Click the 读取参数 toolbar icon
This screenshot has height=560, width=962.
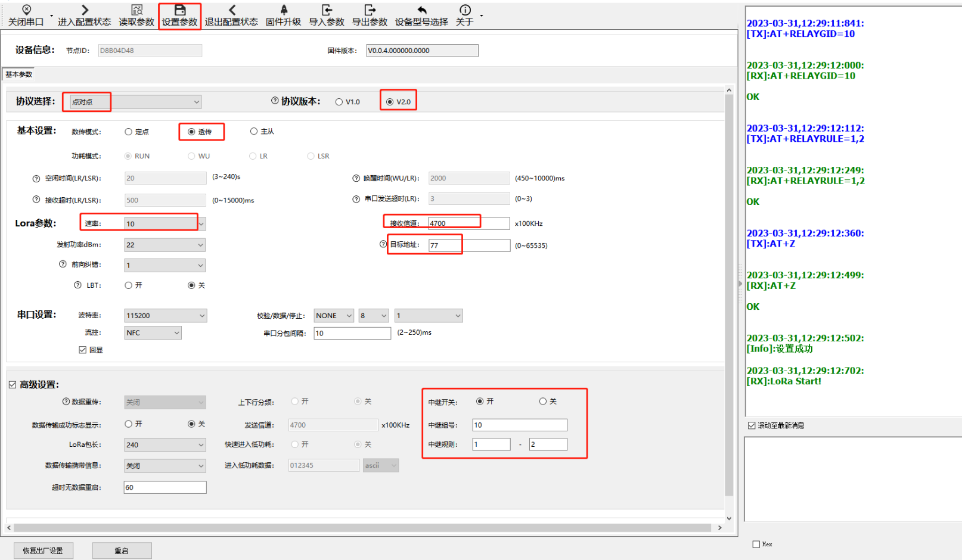(x=136, y=10)
